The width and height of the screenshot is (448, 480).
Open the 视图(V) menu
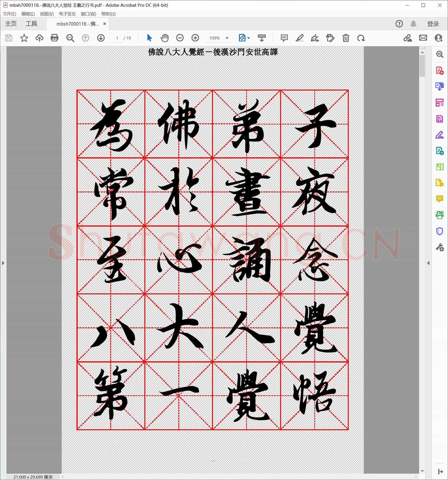click(x=47, y=14)
